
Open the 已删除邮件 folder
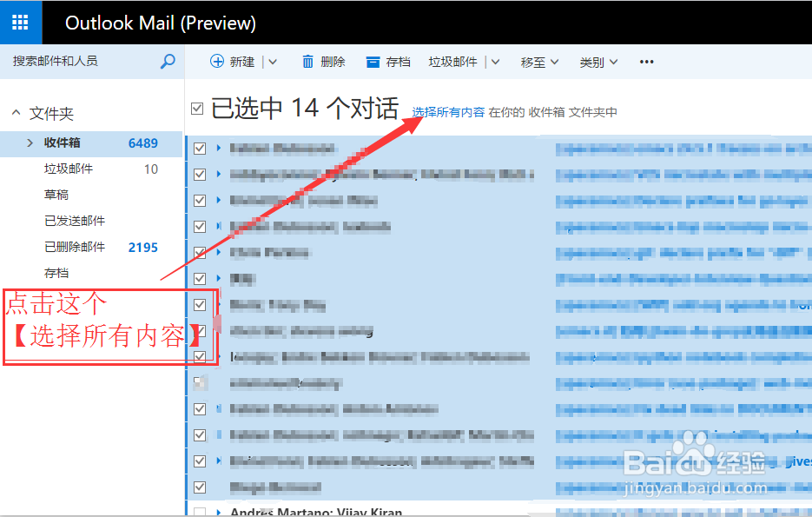pyautogui.click(x=75, y=247)
